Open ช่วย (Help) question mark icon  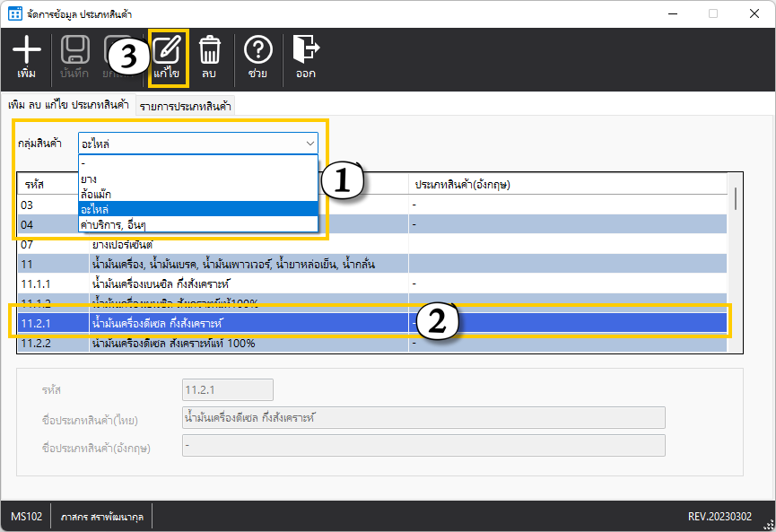pyautogui.click(x=257, y=51)
